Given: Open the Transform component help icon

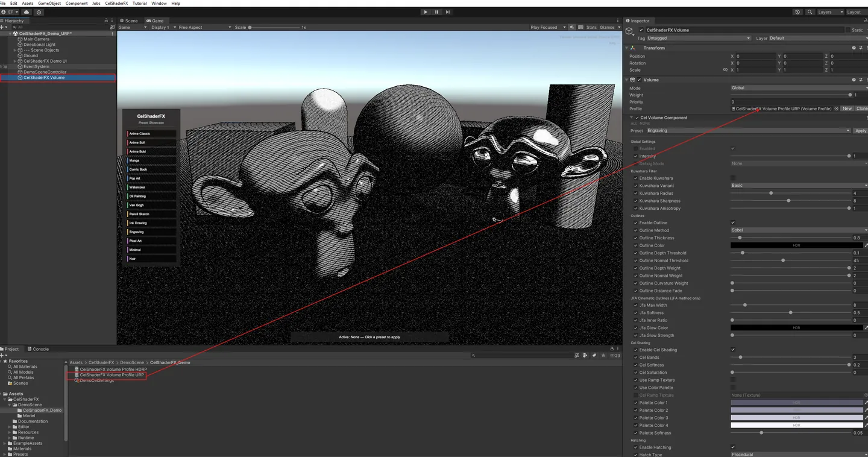Looking at the screenshot, I should click(854, 48).
